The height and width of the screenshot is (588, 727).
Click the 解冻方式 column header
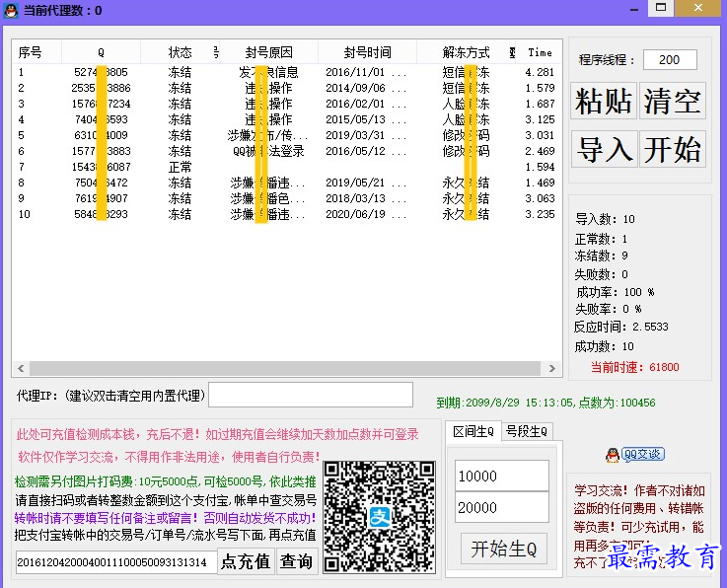click(x=466, y=52)
